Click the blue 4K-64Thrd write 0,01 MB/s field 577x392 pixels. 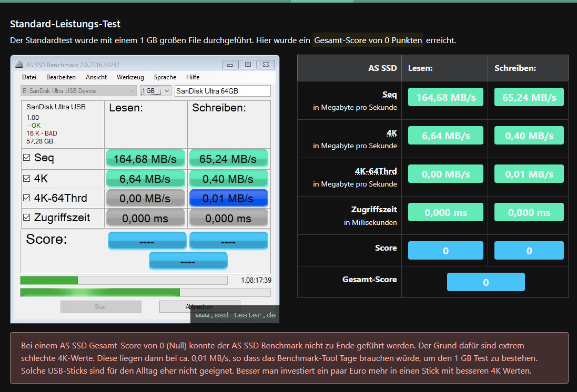(228, 199)
